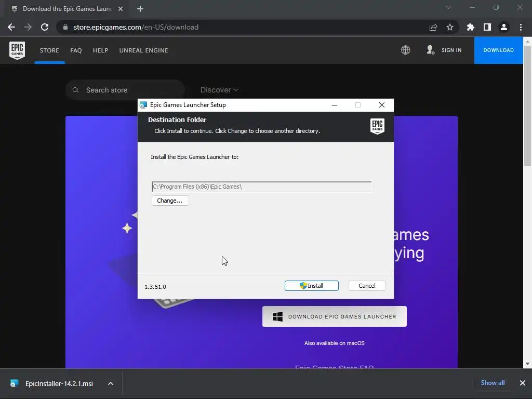Click the setup dialog title bar icon
The width and height of the screenshot is (532, 399).
(x=143, y=105)
